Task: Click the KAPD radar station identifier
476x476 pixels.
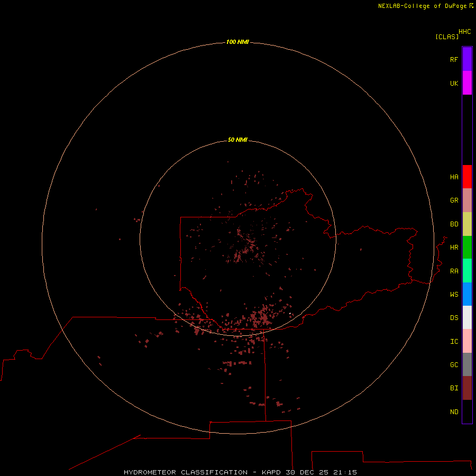Action: pos(271,472)
